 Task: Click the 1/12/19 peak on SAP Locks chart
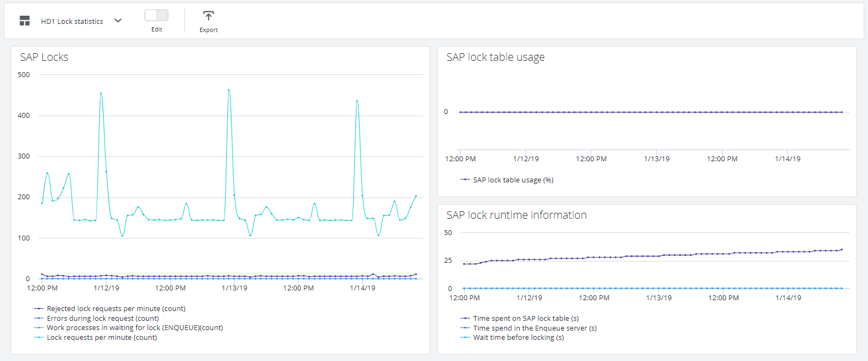point(101,93)
